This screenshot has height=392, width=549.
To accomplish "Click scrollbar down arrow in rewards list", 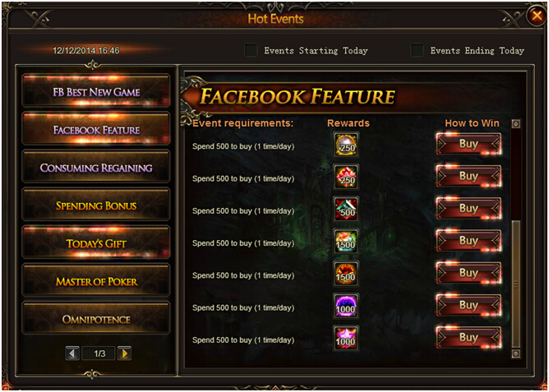I will tap(515, 354).
